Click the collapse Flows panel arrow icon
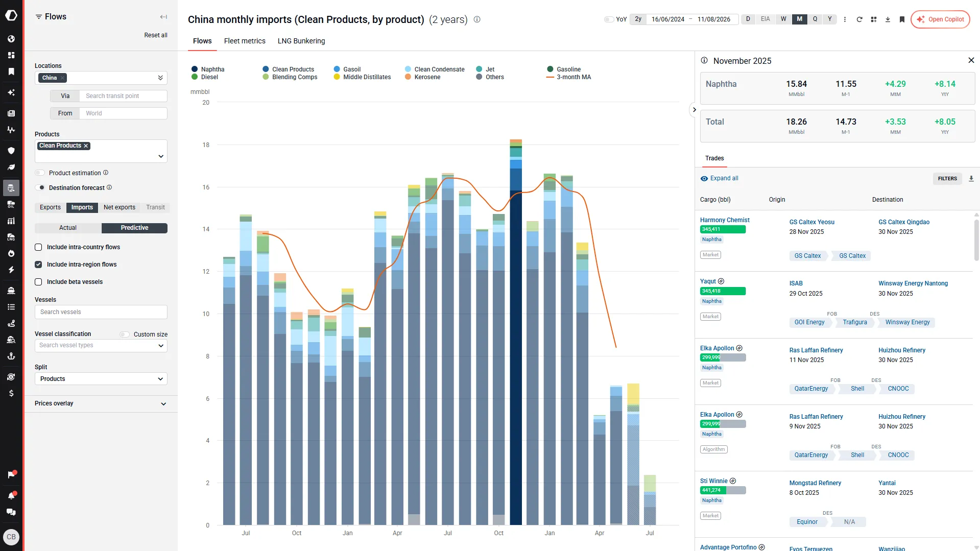The height and width of the screenshot is (551, 980). pyautogui.click(x=163, y=17)
